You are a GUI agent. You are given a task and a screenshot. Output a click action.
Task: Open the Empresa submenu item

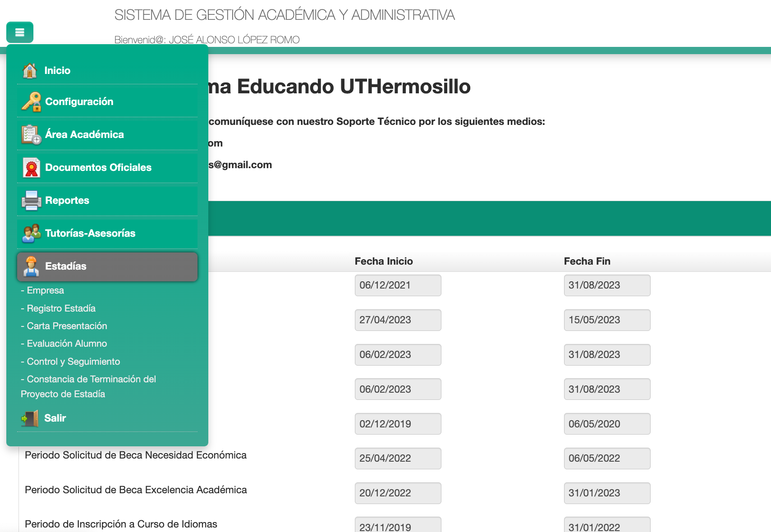tap(45, 290)
